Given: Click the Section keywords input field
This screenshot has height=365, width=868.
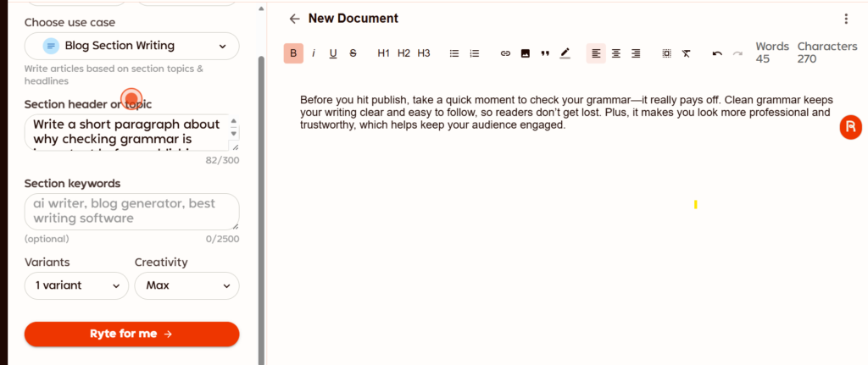Looking at the screenshot, I should (131, 211).
